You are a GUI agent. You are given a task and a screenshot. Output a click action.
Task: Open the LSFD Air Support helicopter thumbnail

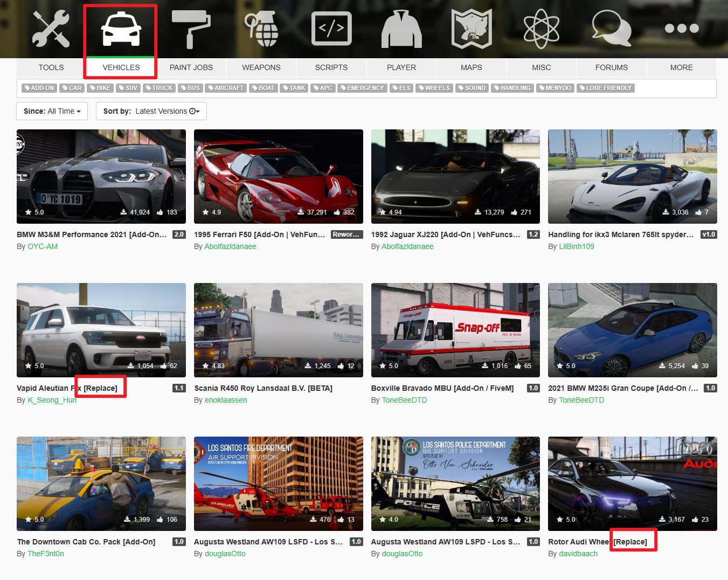tap(279, 484)
